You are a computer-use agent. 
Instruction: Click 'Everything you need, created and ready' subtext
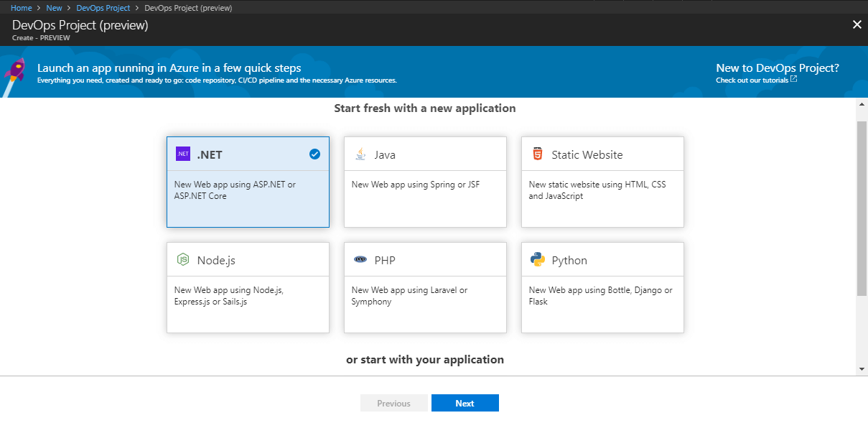pyautogui.click(x=217, y=80)
